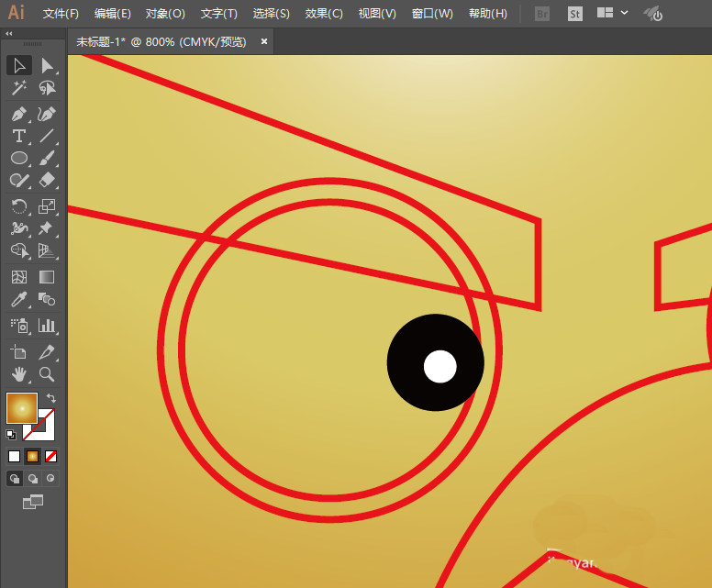Select the Ellipse tool
The height and width of the screenshot is (588, 712).
19,158
